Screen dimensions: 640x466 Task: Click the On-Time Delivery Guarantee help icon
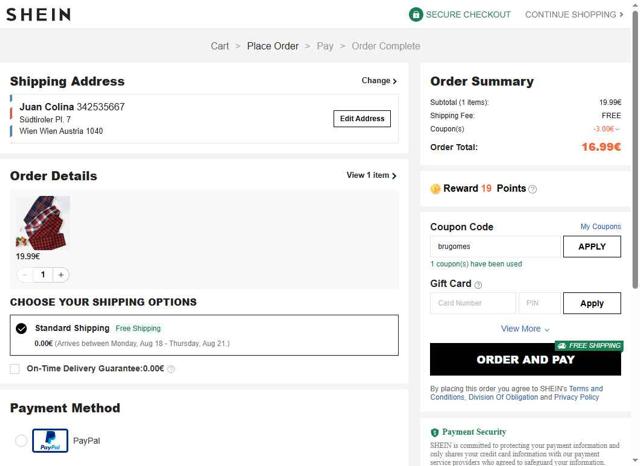point(171,369)
